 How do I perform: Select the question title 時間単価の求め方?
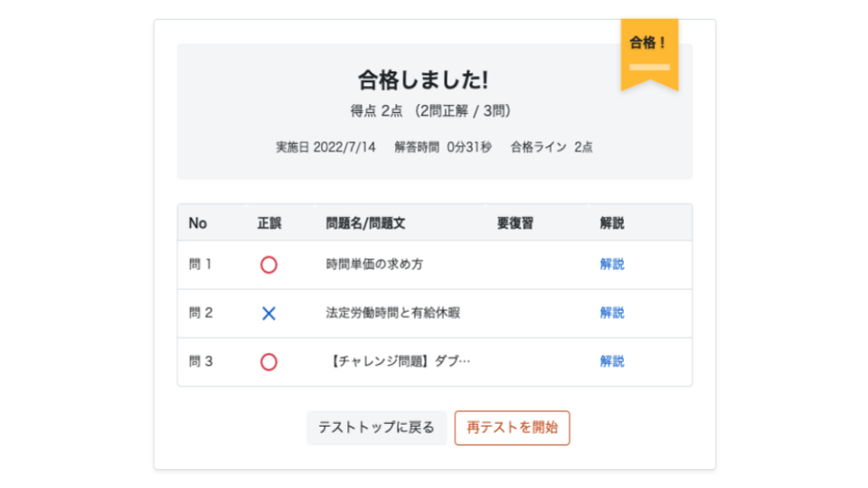click(374, 265)
